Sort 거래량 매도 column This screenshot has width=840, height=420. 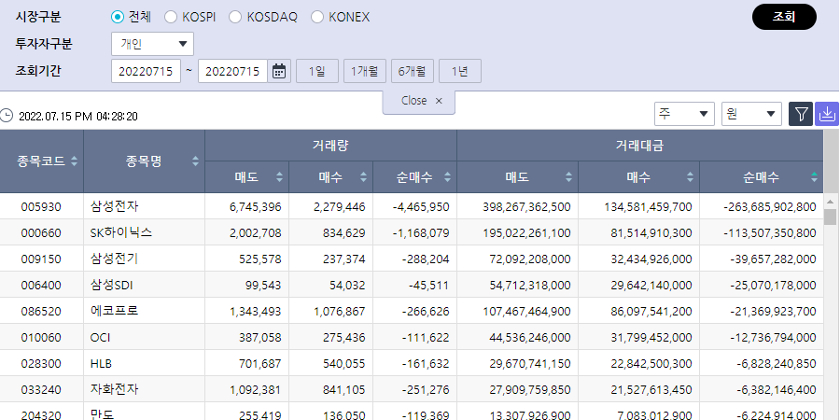tap(280, 178)
